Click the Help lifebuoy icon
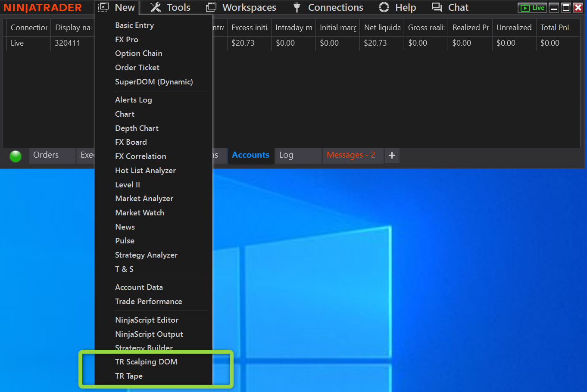587x392 pixels. point(384,7)
